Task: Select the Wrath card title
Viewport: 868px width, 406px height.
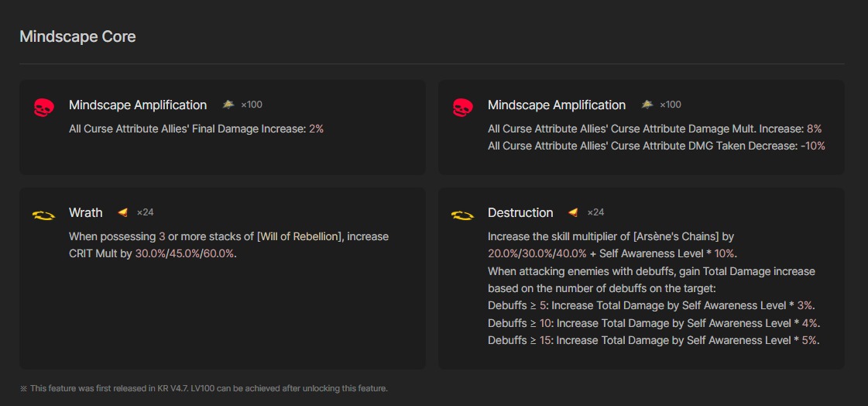Action: tap(85, 213)
